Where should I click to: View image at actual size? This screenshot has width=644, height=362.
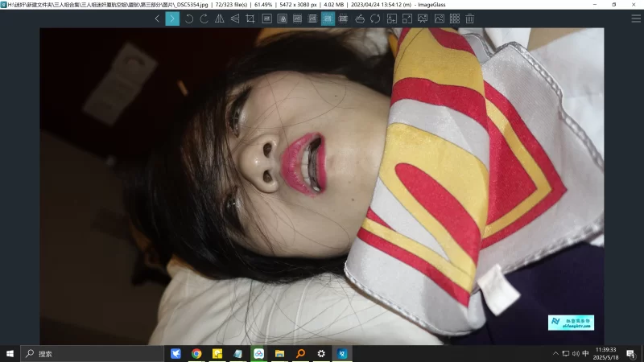(266, 19)
